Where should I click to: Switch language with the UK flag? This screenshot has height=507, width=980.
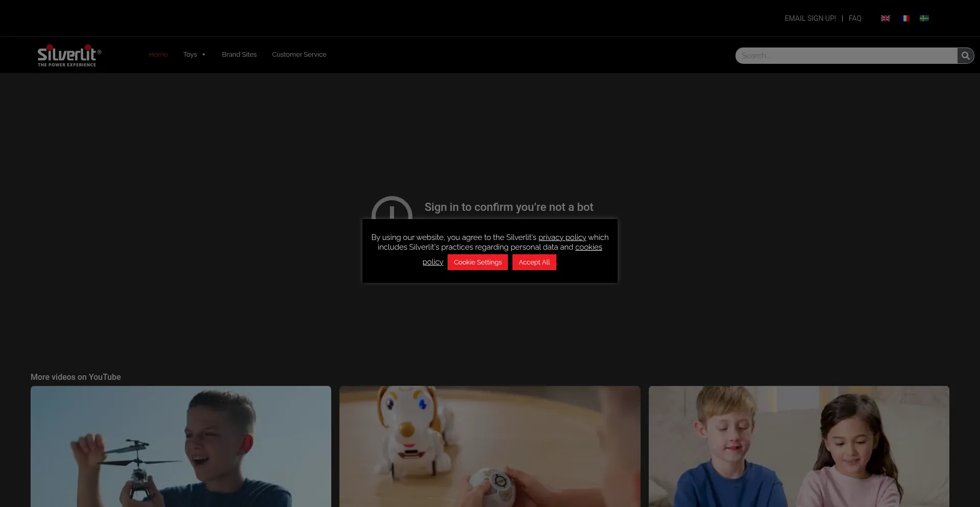click(886, 18)
